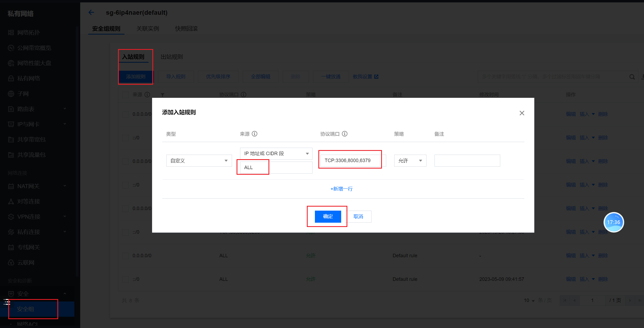Switch to the 出站规则 tab
Viewport: 644px width, 328px height.
172,57
